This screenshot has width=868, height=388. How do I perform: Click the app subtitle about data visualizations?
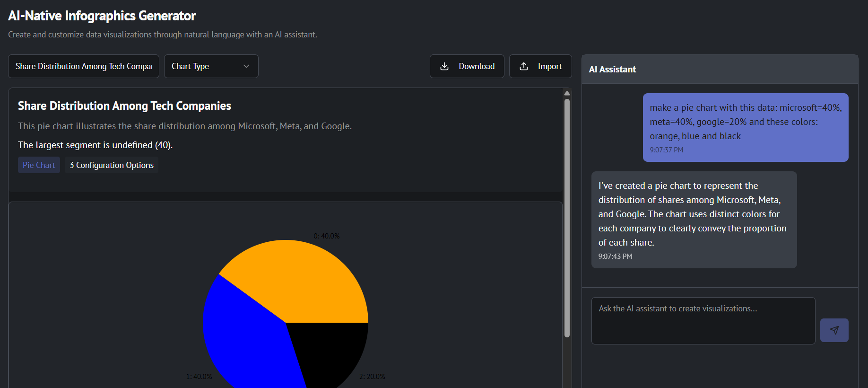click(x=163, y=35)
